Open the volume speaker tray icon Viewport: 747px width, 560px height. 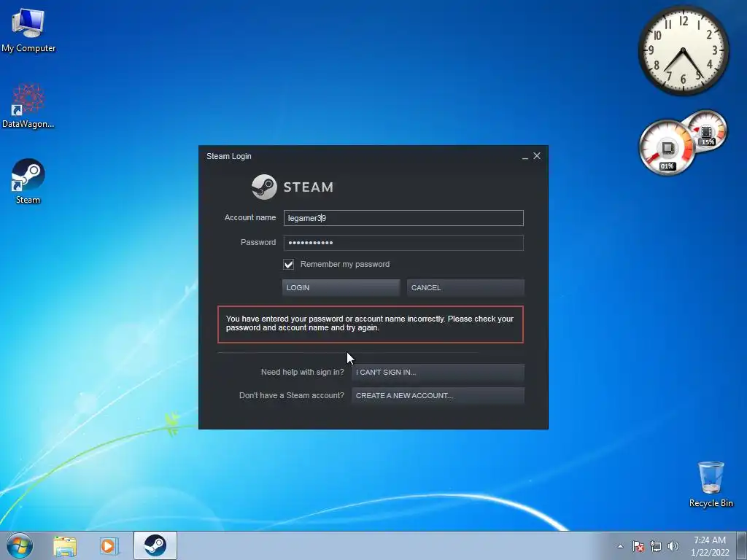tap(673, 546)
